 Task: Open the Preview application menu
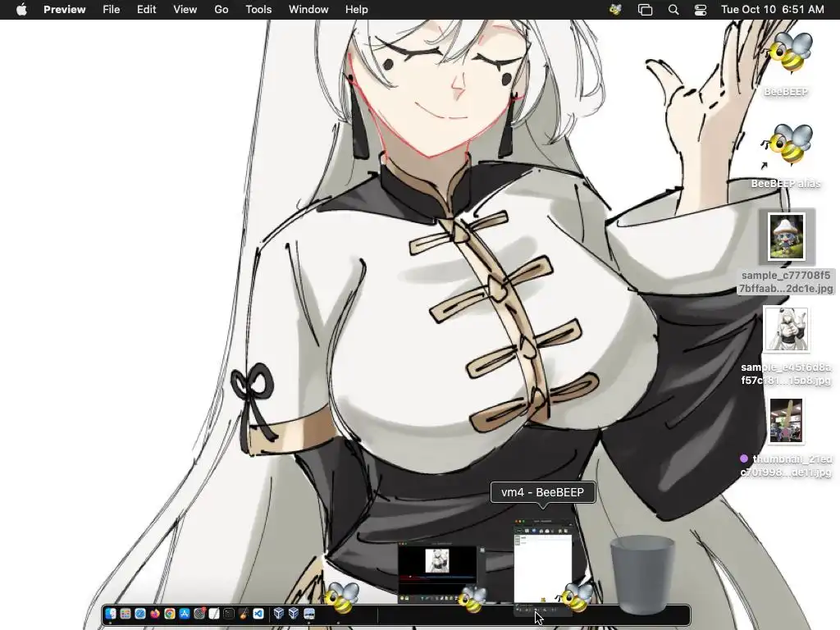[x=64, y=9]
